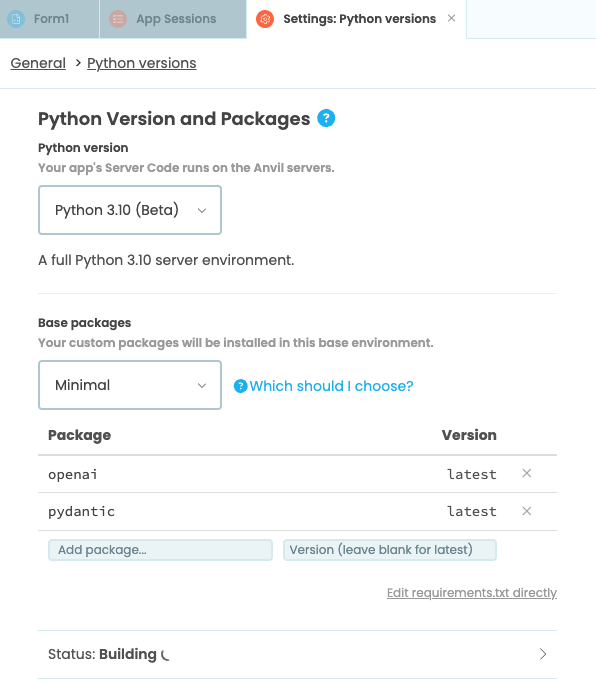Open help for Python Version and Packages
The image size is (596, 681).
point(326,118)
